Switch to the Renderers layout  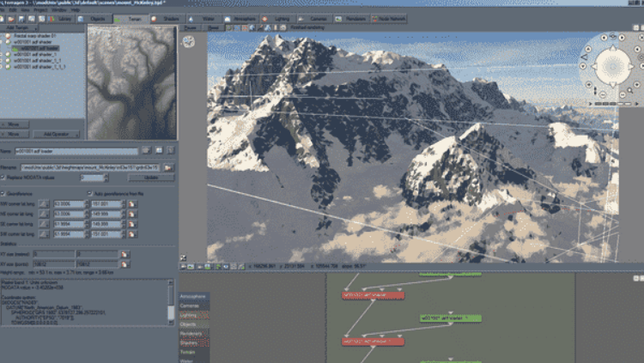coord(351,19)
